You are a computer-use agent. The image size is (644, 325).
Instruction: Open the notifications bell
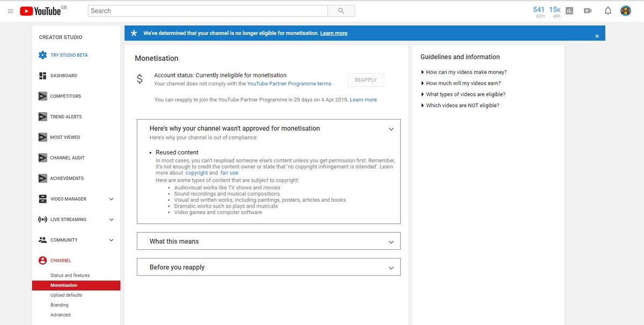(608, 11)
